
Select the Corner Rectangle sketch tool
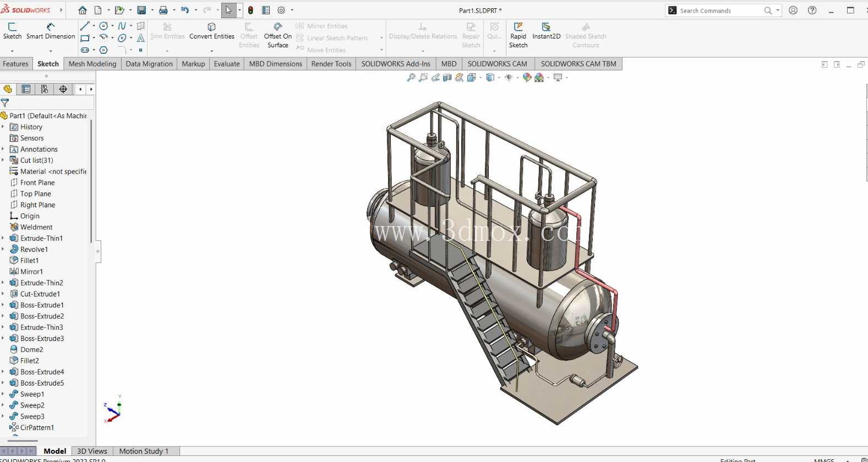coord(85,38)
